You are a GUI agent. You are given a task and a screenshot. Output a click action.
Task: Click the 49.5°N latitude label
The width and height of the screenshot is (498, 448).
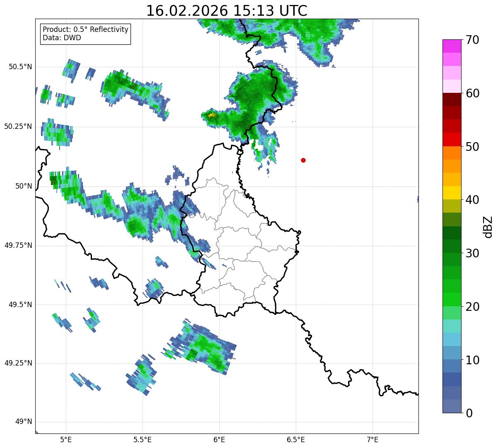point(20,305)
